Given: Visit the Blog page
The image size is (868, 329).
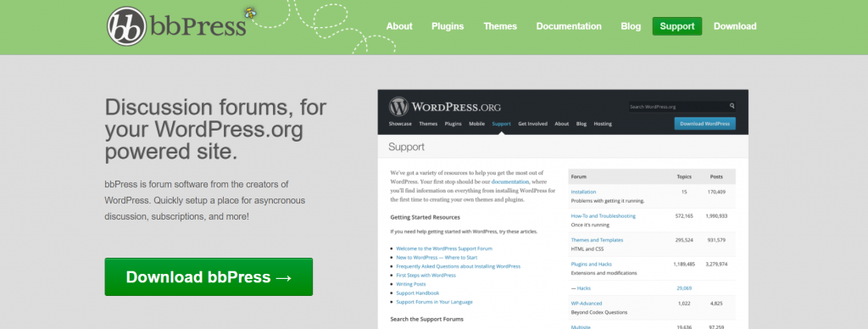Looking at the screenshot, I should [631, 26].
